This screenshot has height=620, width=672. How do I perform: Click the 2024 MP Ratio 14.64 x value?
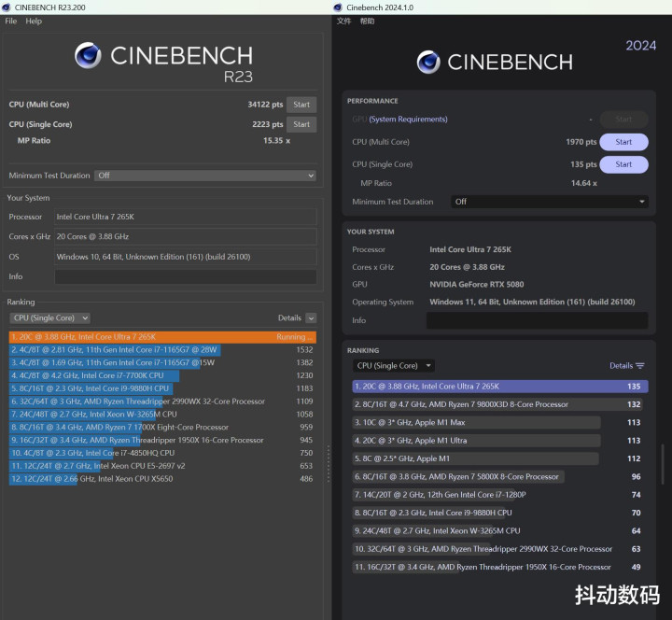[583, 183]
